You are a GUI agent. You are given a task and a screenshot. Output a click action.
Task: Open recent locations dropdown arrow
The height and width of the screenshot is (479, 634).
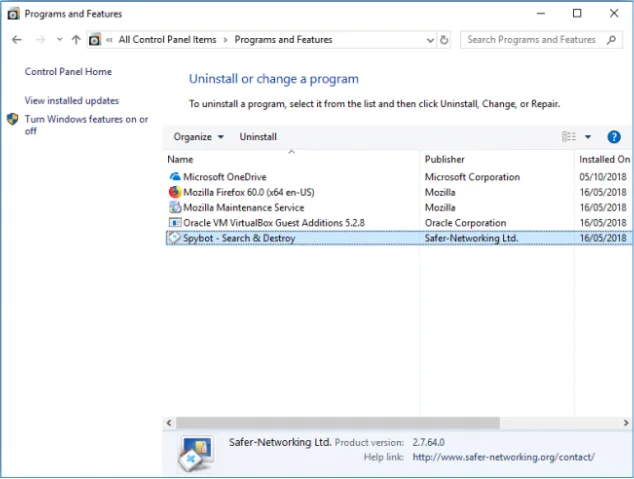point(59,40)
